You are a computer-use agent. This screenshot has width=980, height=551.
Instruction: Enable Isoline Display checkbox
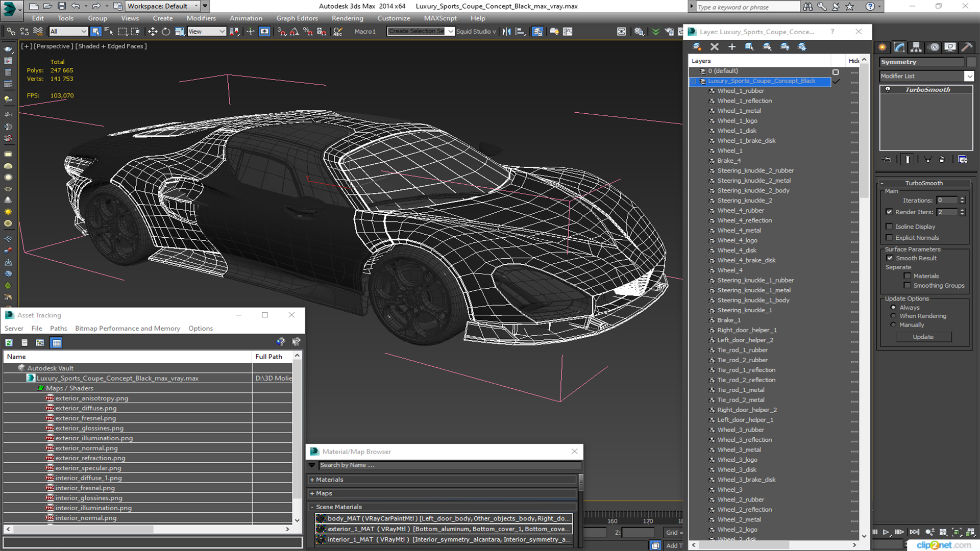pyautogui.click(x=889, y=227)
